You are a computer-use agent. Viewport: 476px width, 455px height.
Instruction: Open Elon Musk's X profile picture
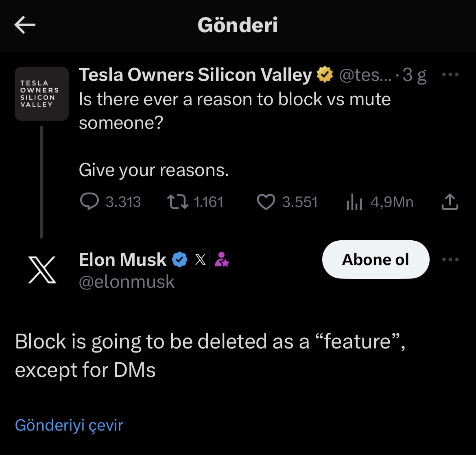point(41,270)
